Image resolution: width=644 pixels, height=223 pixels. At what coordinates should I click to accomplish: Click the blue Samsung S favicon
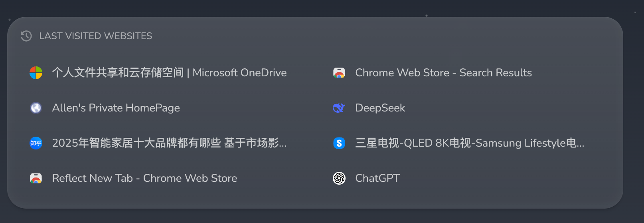point(339,143)
